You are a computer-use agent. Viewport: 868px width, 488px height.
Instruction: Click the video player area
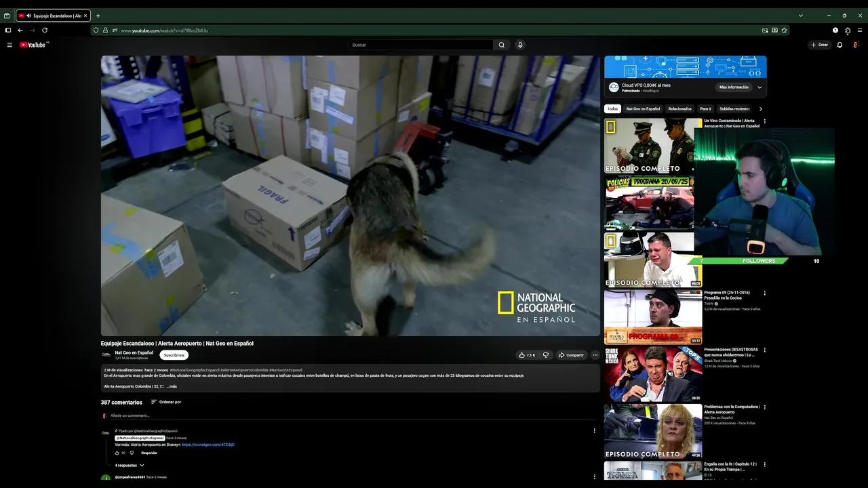click(351, 196)
